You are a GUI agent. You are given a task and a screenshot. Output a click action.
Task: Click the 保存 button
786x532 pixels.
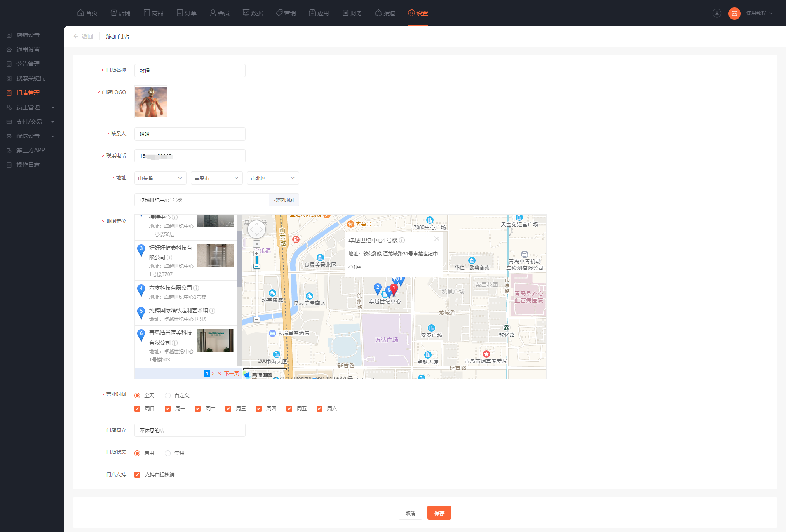pyautogui.click(x=439, y=513)
